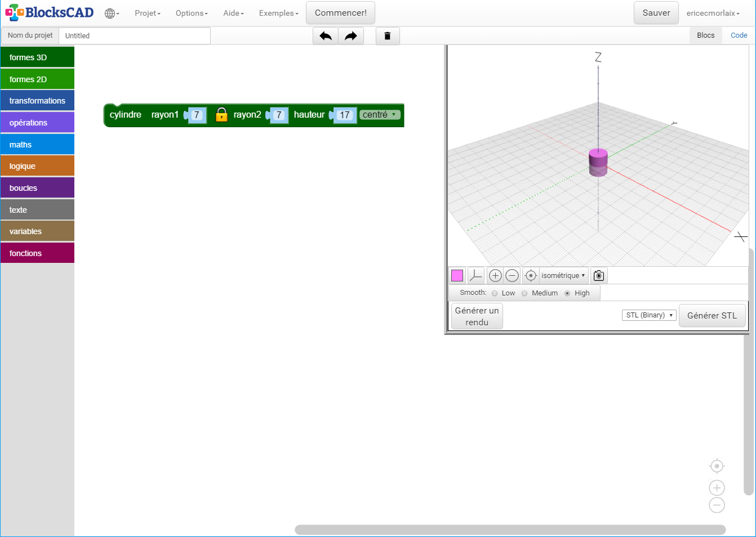Click the horizontal workspace scrollbar
This screenshot has width=756, height=537.
[510, 530]
